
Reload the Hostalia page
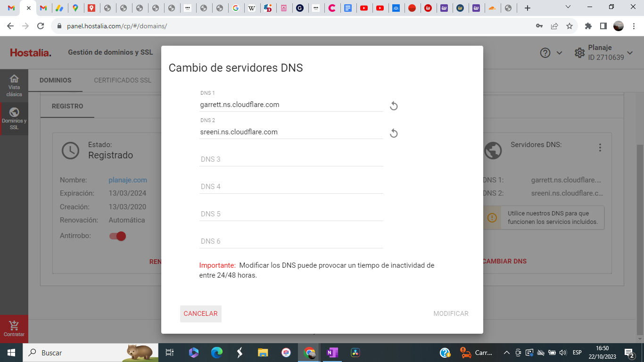41,26
